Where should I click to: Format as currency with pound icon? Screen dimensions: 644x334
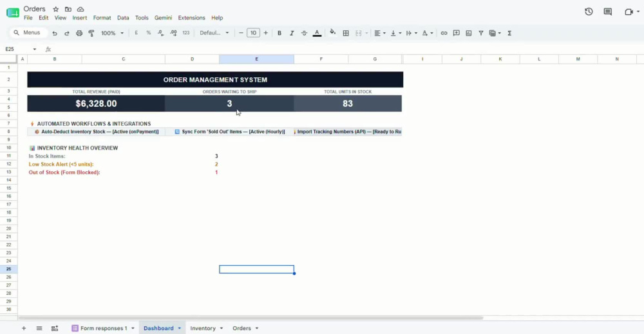point(136,33)
